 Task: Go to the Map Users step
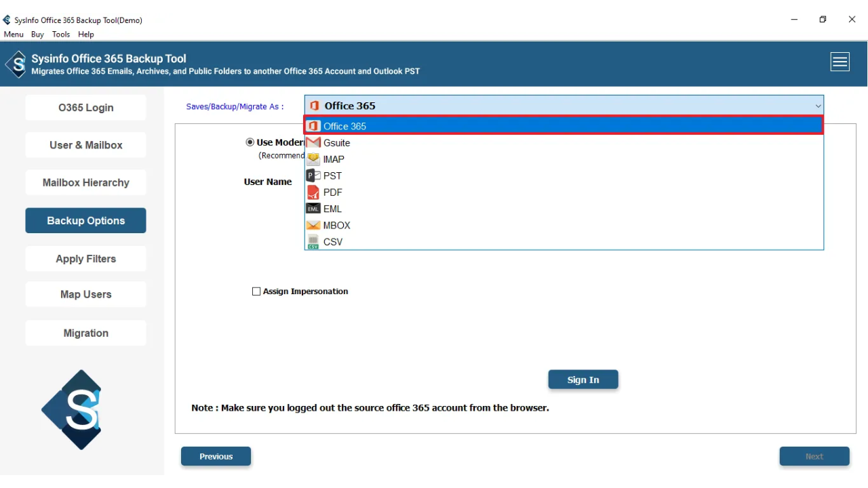point(86,294)
